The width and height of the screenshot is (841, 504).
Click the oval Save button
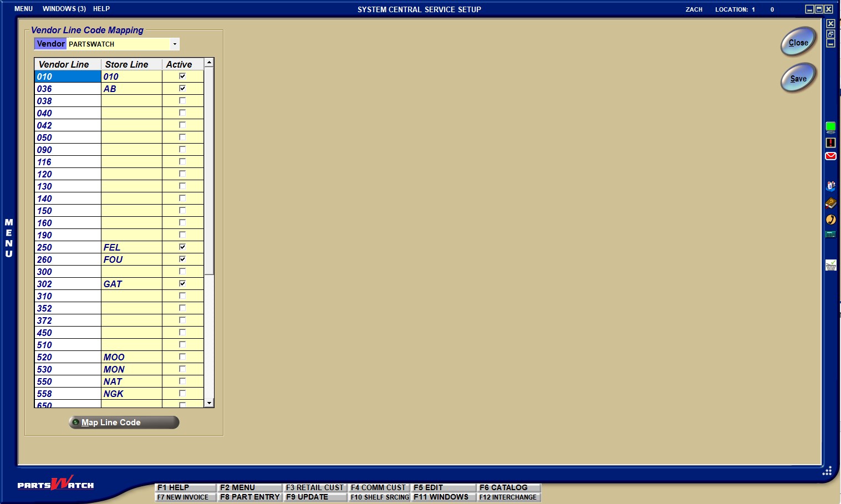(798, 78)
